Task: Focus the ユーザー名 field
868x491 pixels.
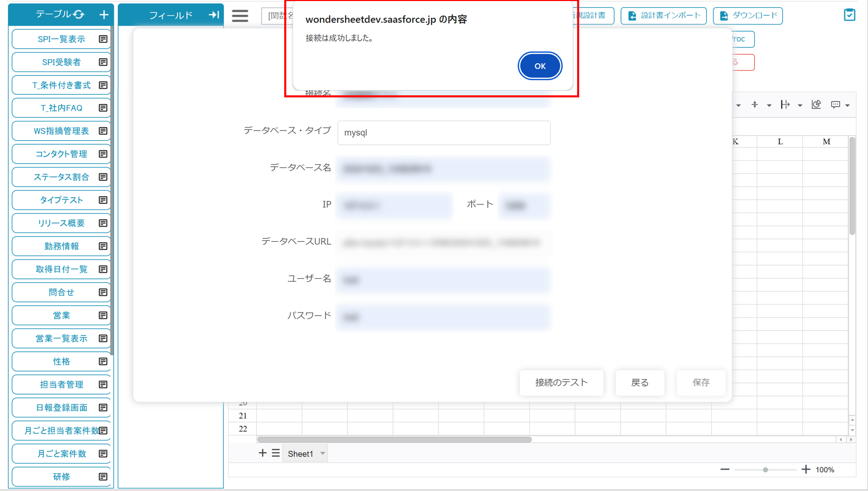Action: click(443, 280)
